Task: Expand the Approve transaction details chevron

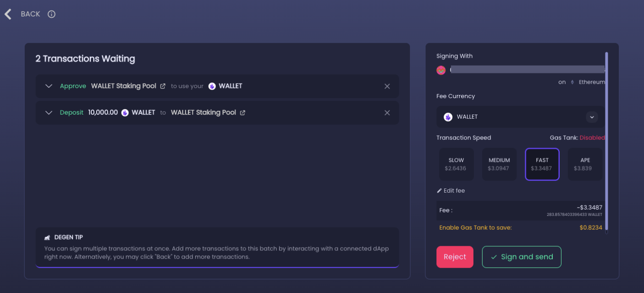Action: click(x=49, y=86)
